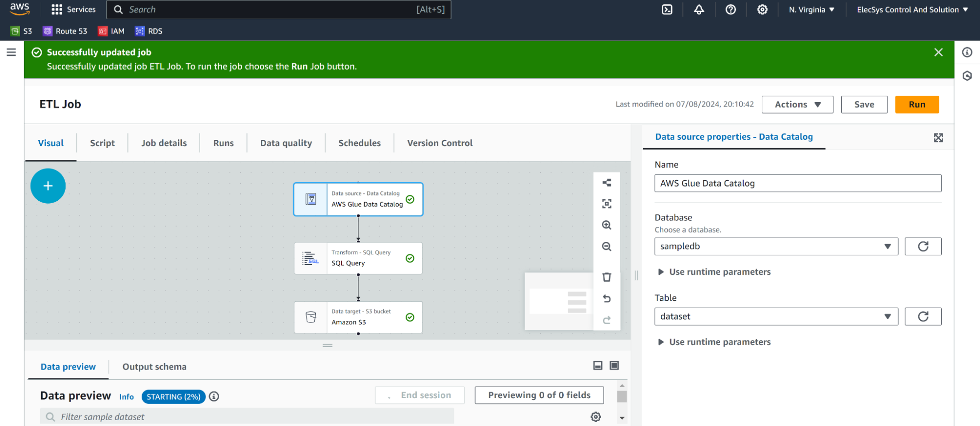This screenshot has width=980, height=426.
Task: Switch to the Script tab
Action: coord(102,143)
